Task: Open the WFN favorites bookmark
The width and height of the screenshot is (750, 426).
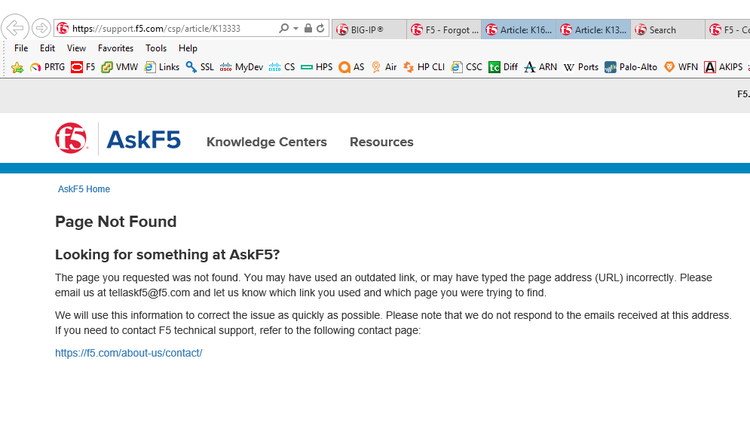Action: pyautogui.click(x=682, y=67)
